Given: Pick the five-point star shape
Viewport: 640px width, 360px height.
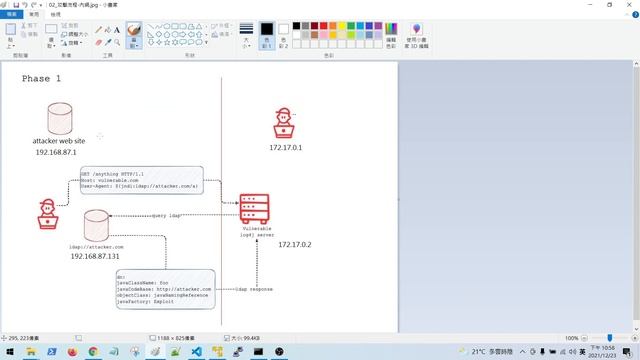Looking at the screenshot, I should click(167, 42).
